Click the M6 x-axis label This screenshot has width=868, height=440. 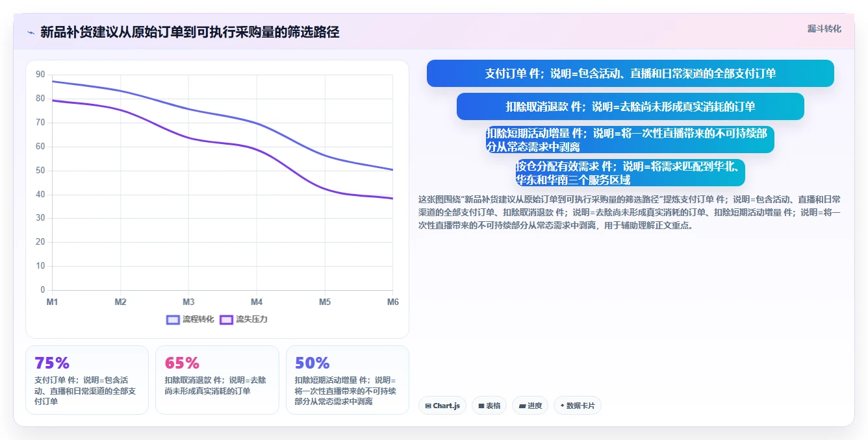pos(393,302)
